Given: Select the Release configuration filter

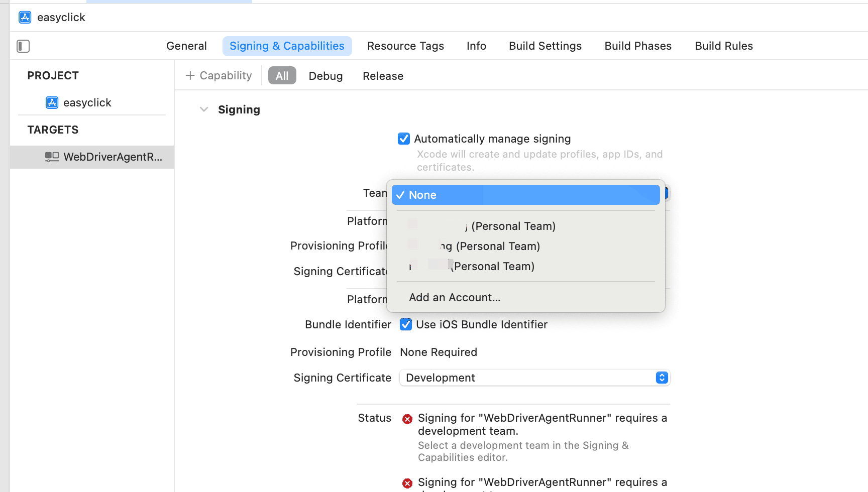Looking at the screenshot, I should [383, 76].
